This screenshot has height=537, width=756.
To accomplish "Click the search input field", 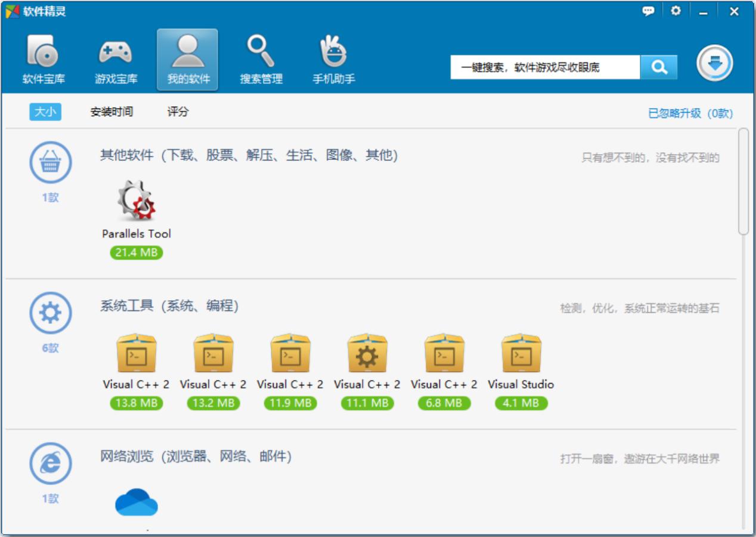I will pyautogui.click(x=546, y=67).
